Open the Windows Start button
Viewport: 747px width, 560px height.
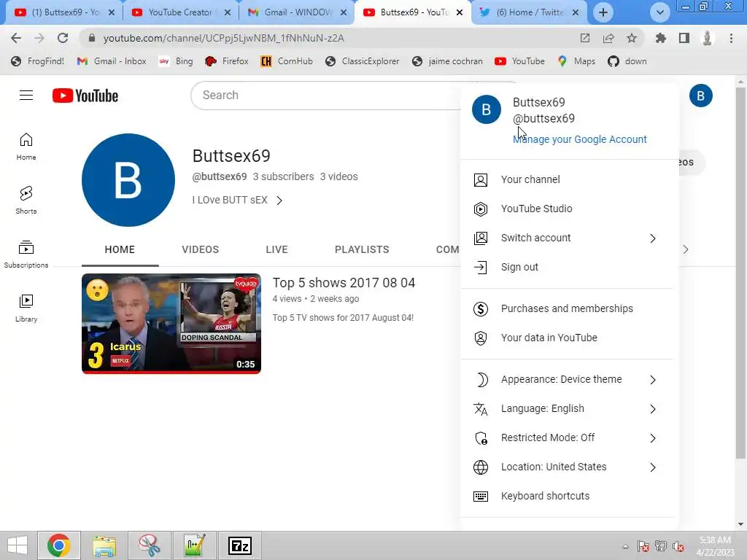coord(18,545)
